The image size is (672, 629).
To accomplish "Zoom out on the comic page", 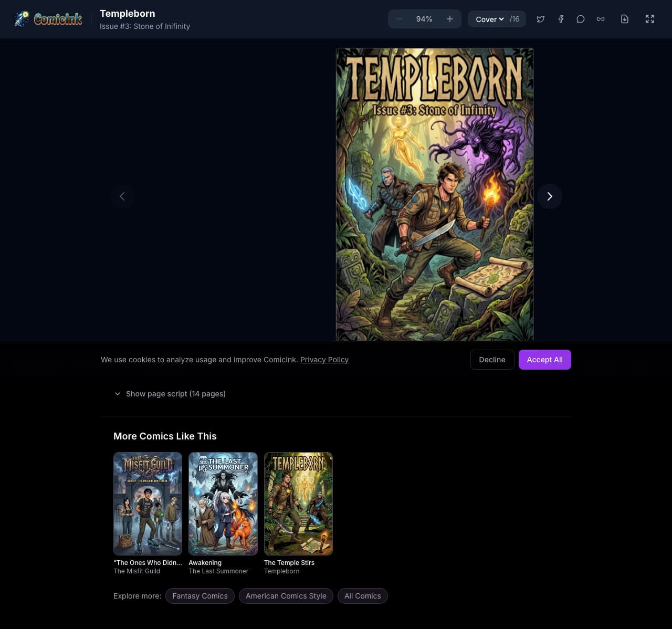I will click(x=399, y=19).
